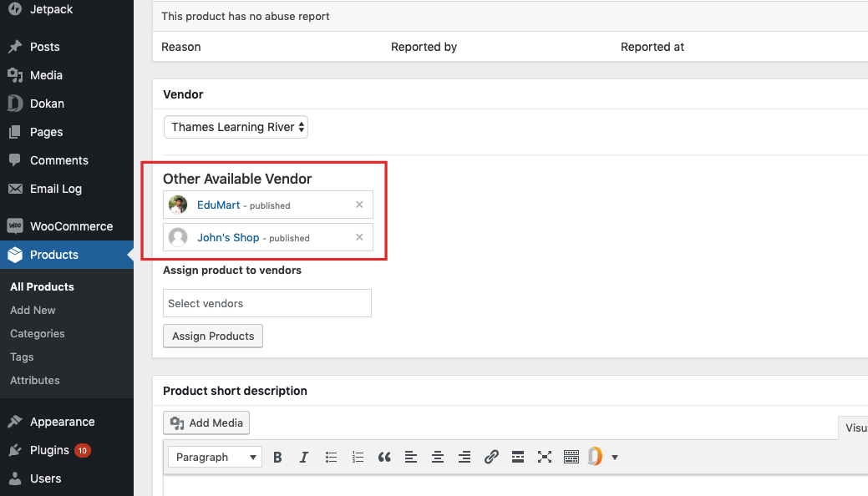Remove EduMart from available vendors

(x=359, y=205)
